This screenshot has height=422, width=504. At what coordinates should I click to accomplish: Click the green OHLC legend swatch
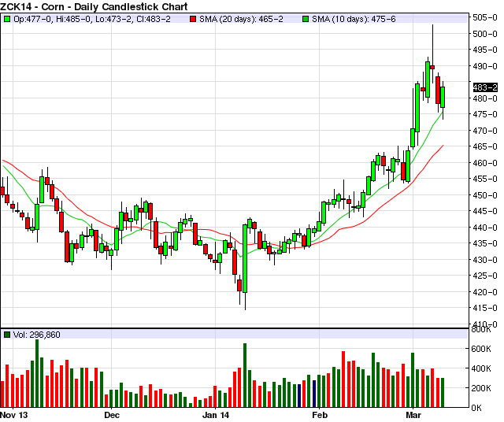point(7,19)
